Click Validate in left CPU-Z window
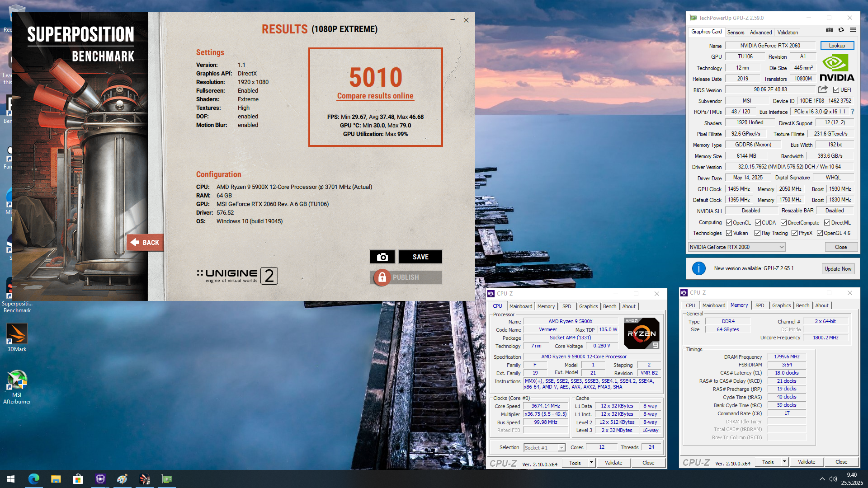 tap(613, 463)
